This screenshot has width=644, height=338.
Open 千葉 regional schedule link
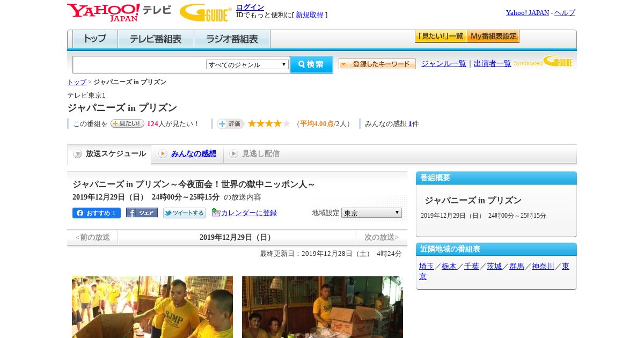pyautogui.click(x=472, y=266)
